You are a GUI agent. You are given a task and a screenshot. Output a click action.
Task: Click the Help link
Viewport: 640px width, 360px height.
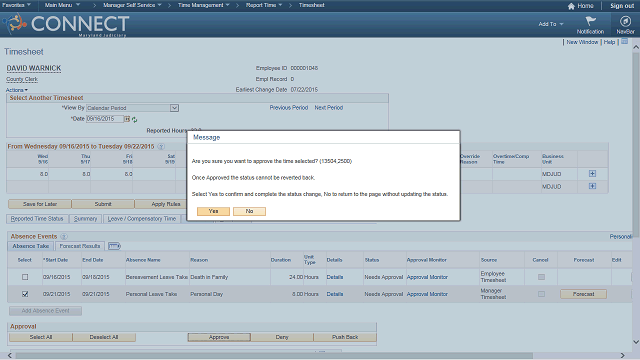609,42
